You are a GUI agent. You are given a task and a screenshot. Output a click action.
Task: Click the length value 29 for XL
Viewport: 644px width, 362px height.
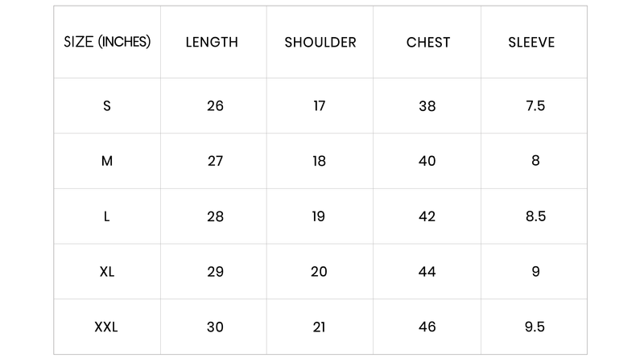(215, 272)
